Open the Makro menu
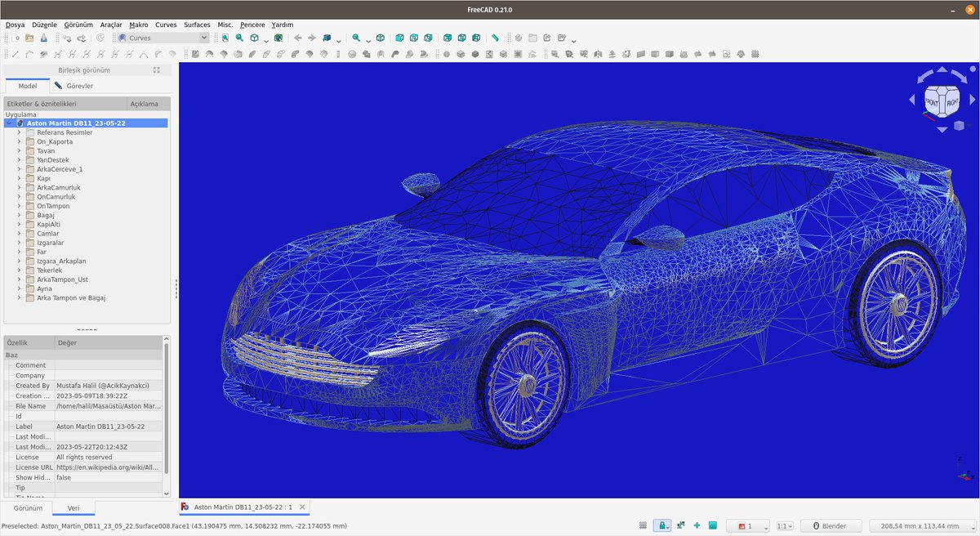This screenshot has height=536, width=980. point(139,25)
